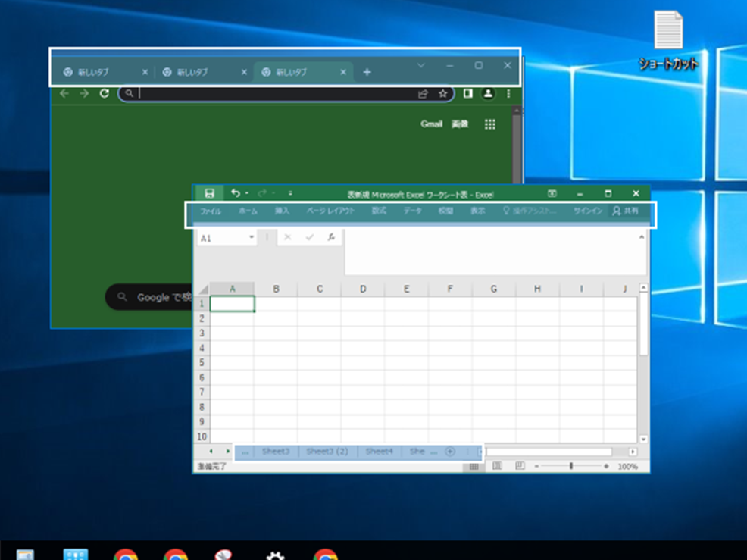Screen dimensions: 747x560
Task: Select row header 5 in Excel
Action: 202,363
